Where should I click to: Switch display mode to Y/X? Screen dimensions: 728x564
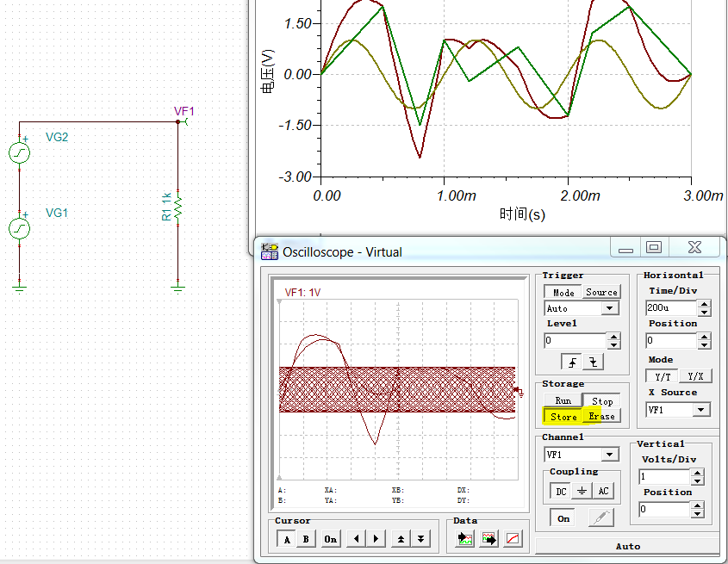pos(696,375)
